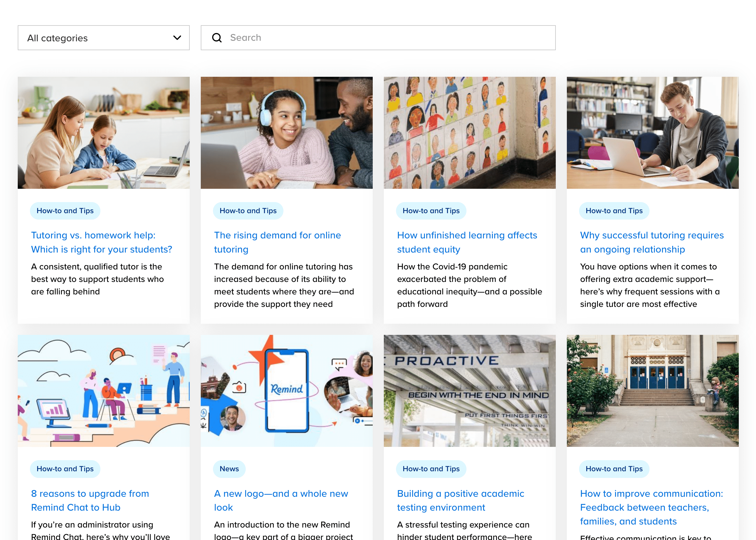Select How-to and Tips tag on homework help card
Viewport: 756px width, 540px height.
pyautogui.click(x=65, y=211)
